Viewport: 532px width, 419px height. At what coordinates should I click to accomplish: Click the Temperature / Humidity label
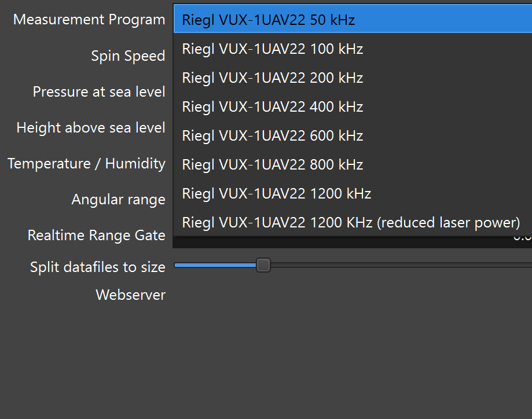coord(86,164)
